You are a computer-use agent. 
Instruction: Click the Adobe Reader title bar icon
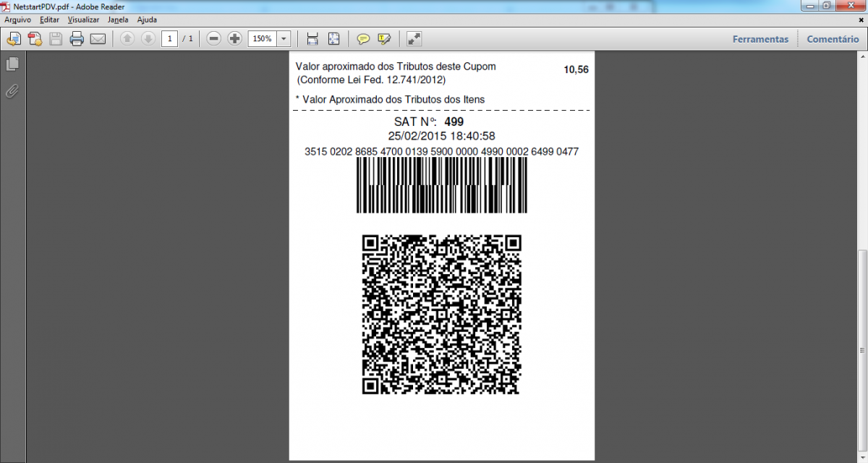pos(7,7)
